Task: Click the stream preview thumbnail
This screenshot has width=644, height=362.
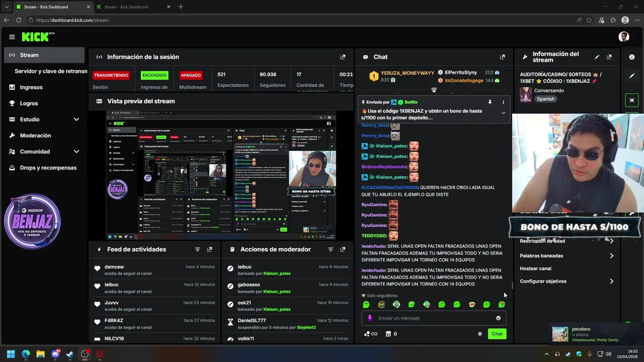Action: click(x=221, y=175)
